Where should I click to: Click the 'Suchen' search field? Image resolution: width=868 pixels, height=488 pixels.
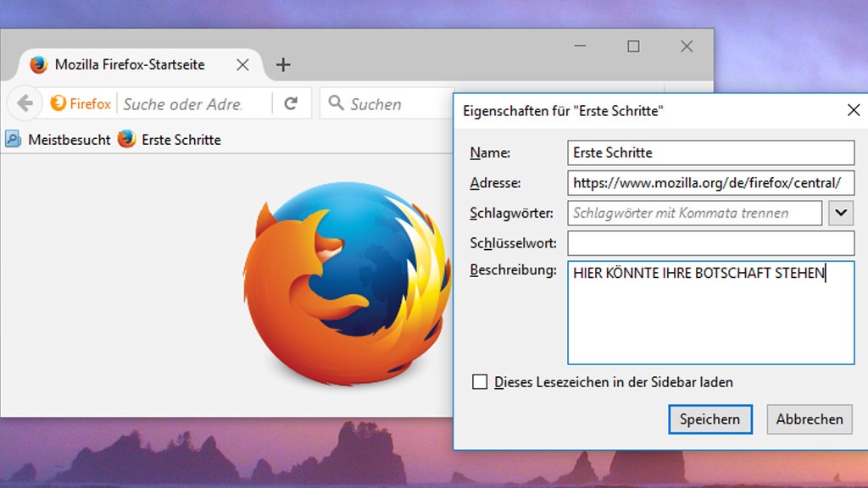click(390, 103)
